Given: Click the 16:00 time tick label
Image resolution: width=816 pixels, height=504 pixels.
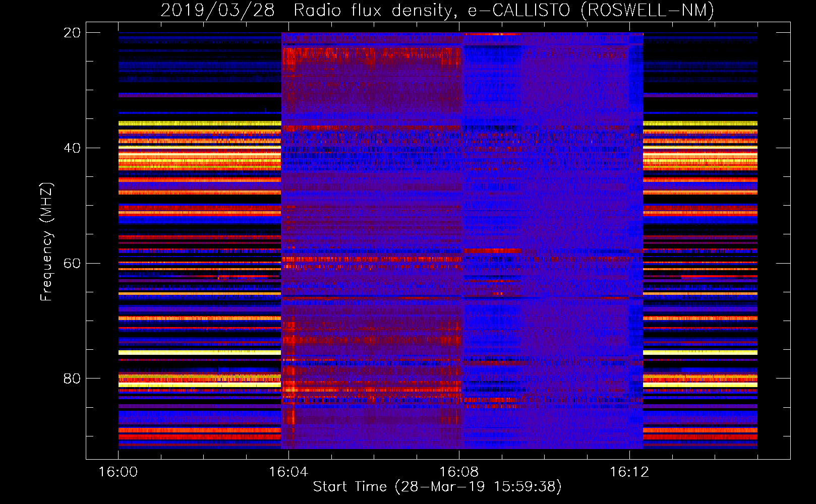Looking at the screenshot, I should coord(118,472).
